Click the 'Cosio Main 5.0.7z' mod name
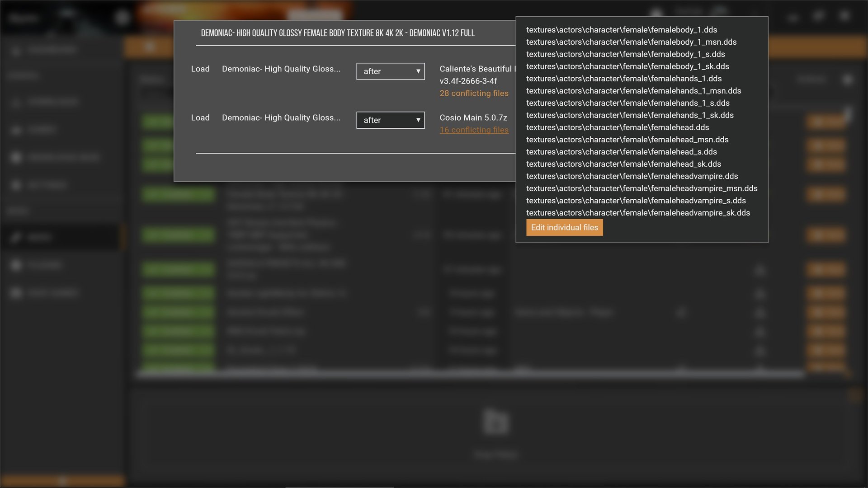868x488 pixels. click(473, 117)
